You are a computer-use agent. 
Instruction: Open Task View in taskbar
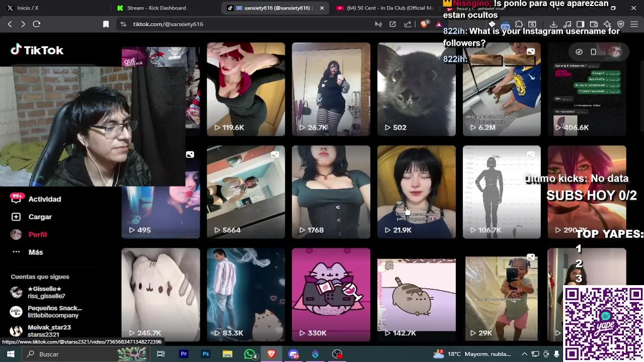161,354
